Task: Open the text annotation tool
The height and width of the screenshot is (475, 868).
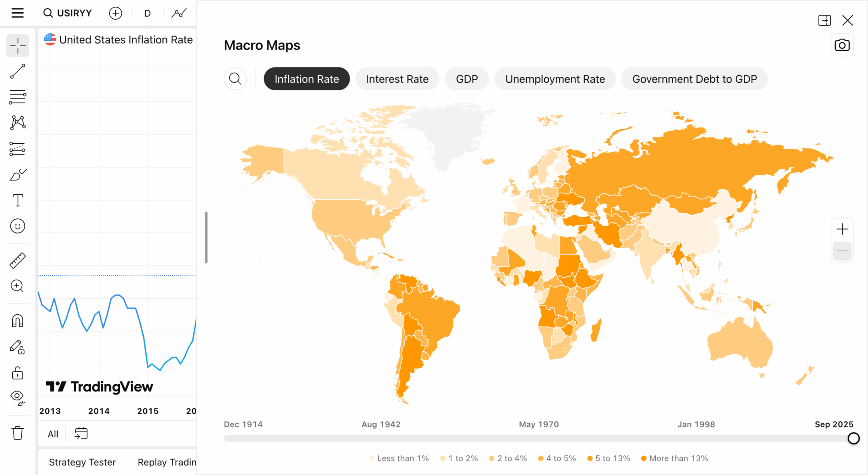Action: pyautogui.click(x=17, y=200)
